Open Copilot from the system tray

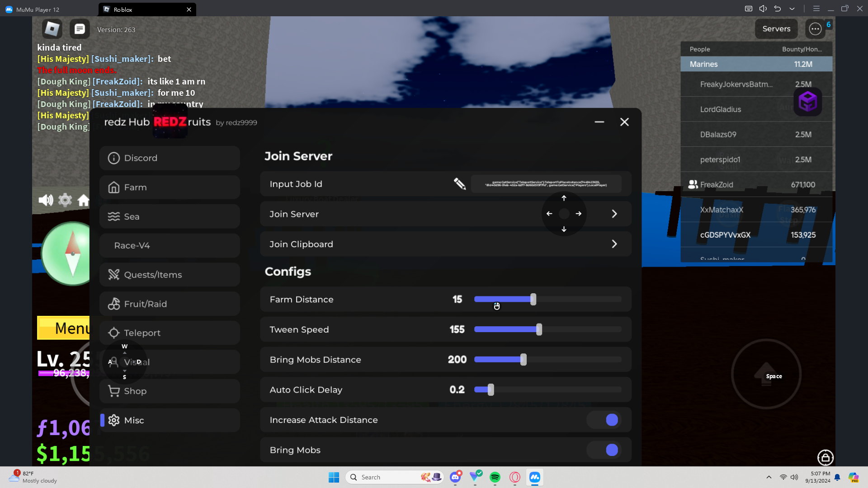coord(854,477)
